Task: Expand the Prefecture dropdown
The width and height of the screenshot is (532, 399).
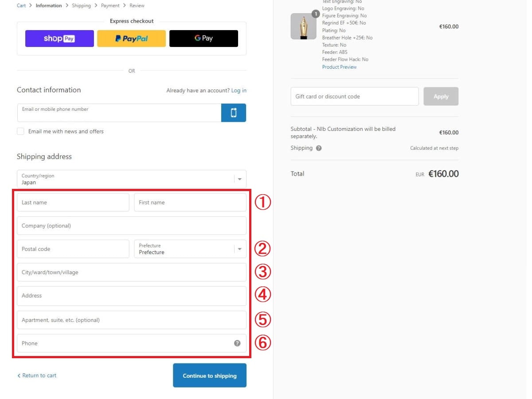Action: pos(190,249)
